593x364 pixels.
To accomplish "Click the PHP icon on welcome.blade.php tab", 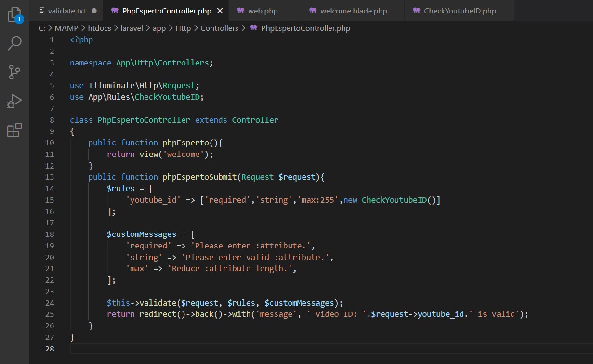I will (x=313, y=11).
